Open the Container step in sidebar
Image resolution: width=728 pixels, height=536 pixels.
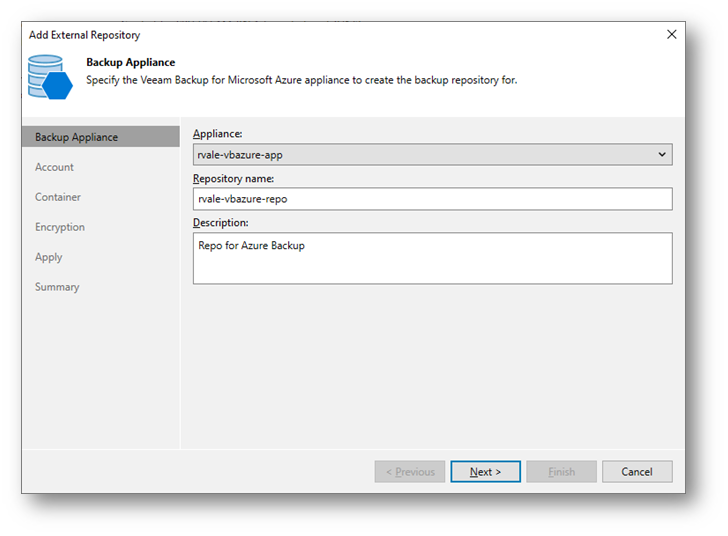pyautogui.click(x=58, y=197)
